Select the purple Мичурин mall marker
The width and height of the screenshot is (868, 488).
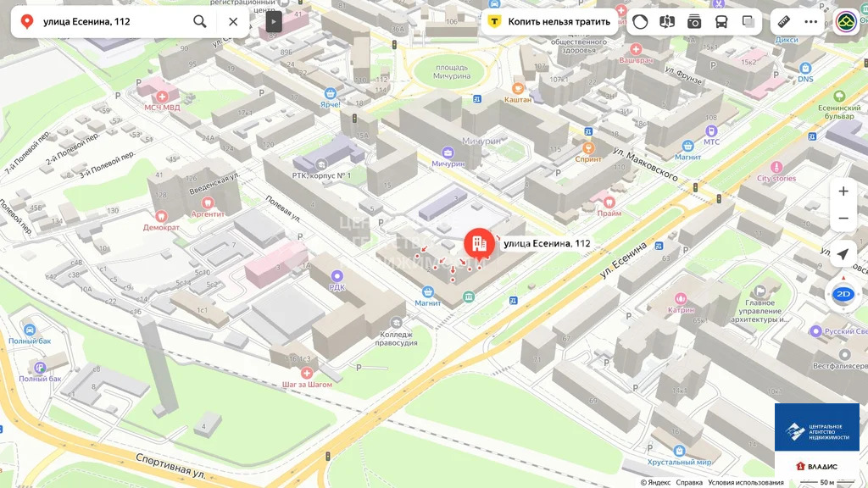448,152
